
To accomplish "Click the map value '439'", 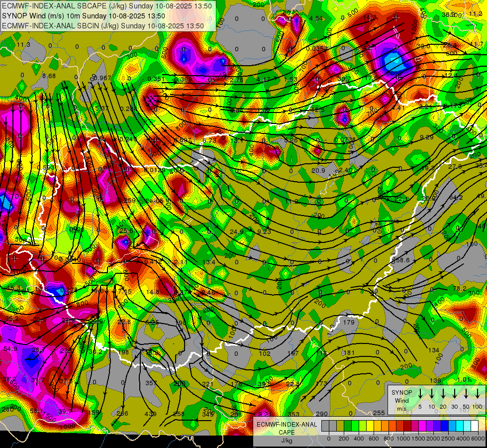I will pos(150,414).
